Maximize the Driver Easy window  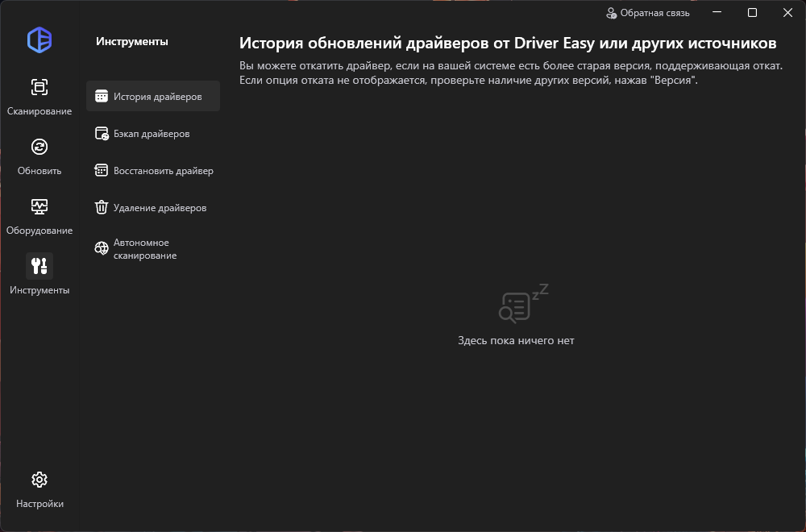coord(752,12)
